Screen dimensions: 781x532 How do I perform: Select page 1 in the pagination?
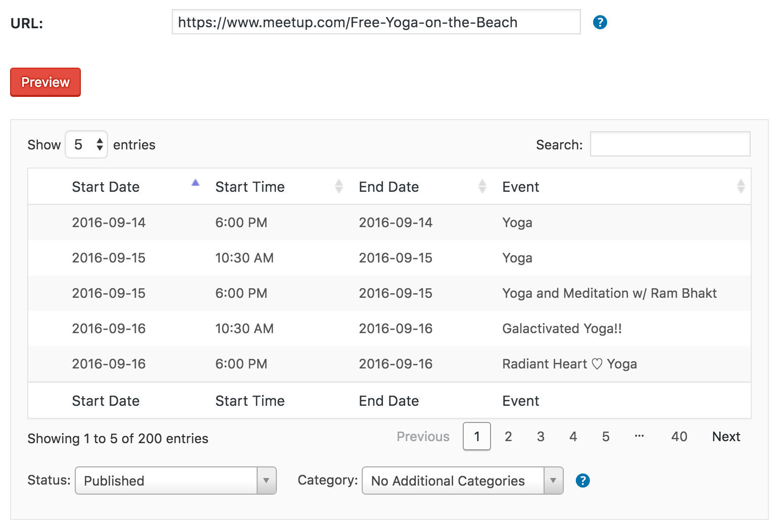click(x=476, y=436)
